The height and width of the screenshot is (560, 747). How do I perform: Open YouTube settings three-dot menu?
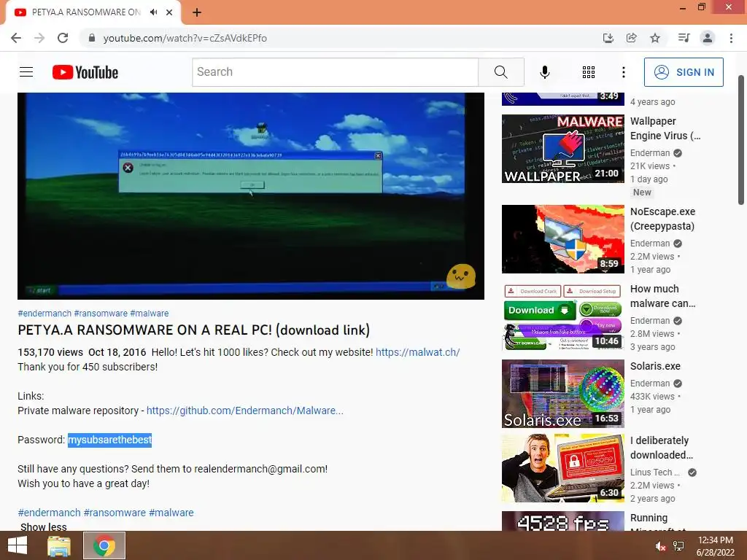point(623,72)
